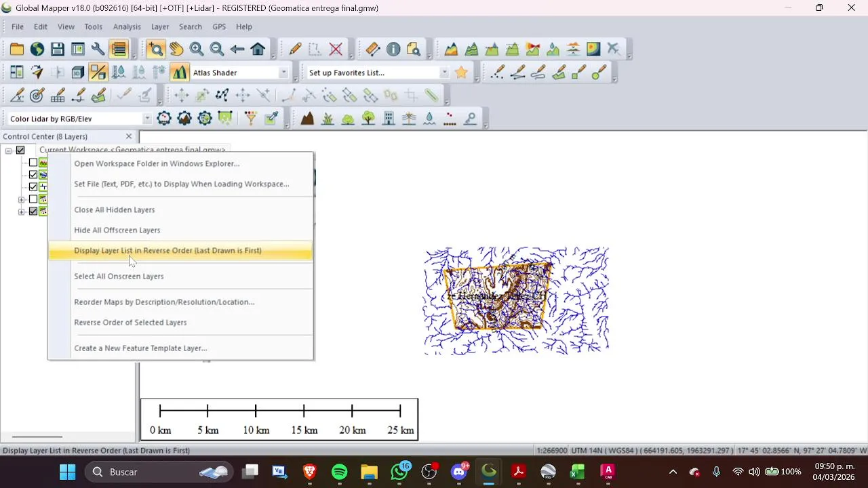Toggle the gray-checked expandable layer's checkbox
Image resolution: width=868 pixels, height=488 pixels.
(33, 211)
